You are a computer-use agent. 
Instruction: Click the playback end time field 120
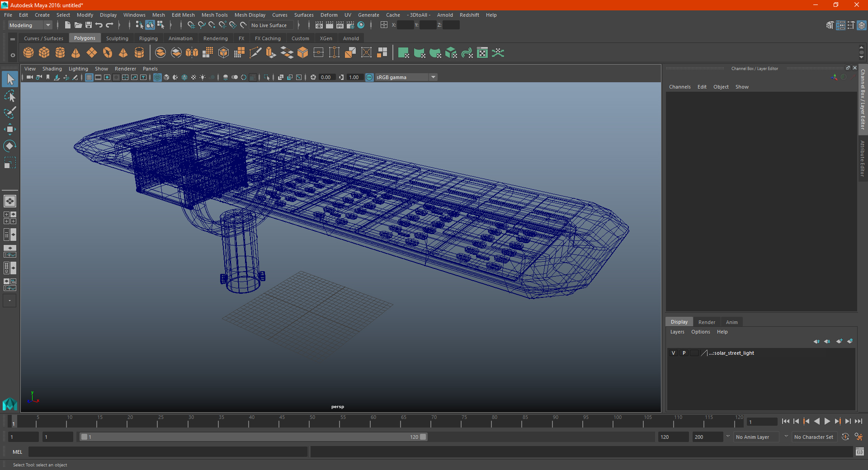point(673,437)
